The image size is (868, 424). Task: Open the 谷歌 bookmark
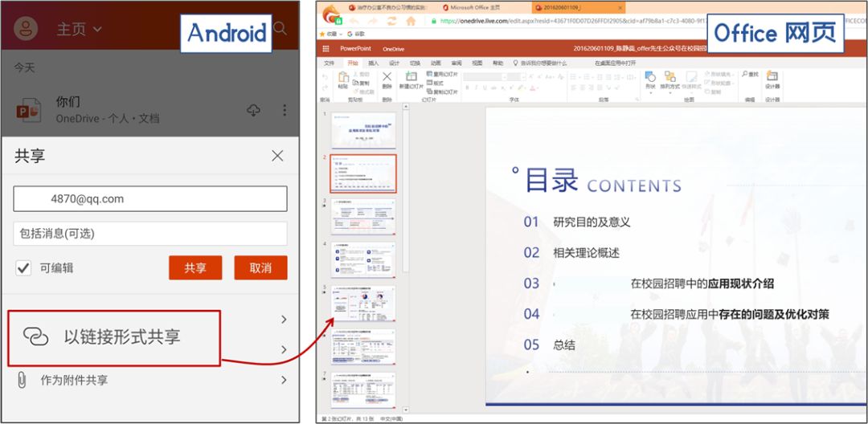coord(356,34)
